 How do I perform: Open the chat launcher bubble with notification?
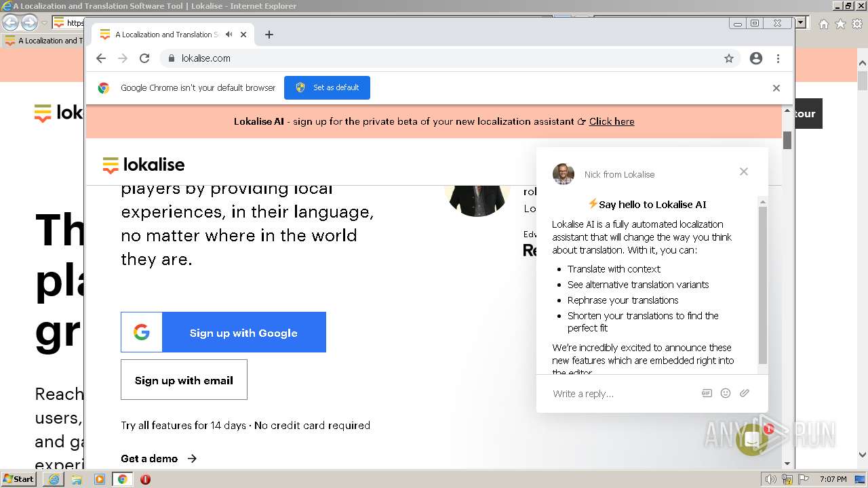pos(753,439)
